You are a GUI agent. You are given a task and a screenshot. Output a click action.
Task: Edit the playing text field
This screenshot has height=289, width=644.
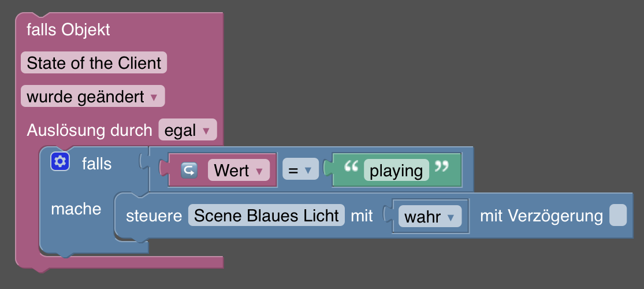[x=396, y=170]
